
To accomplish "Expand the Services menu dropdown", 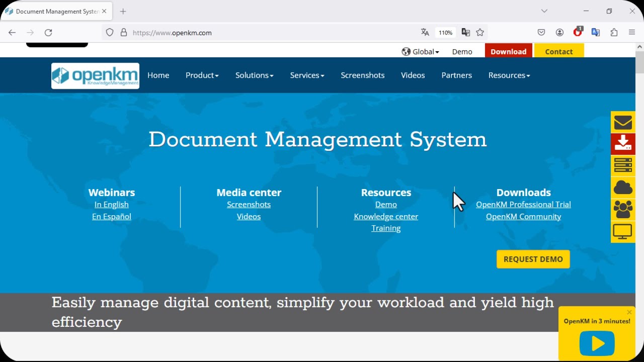I will coord(307,75).
